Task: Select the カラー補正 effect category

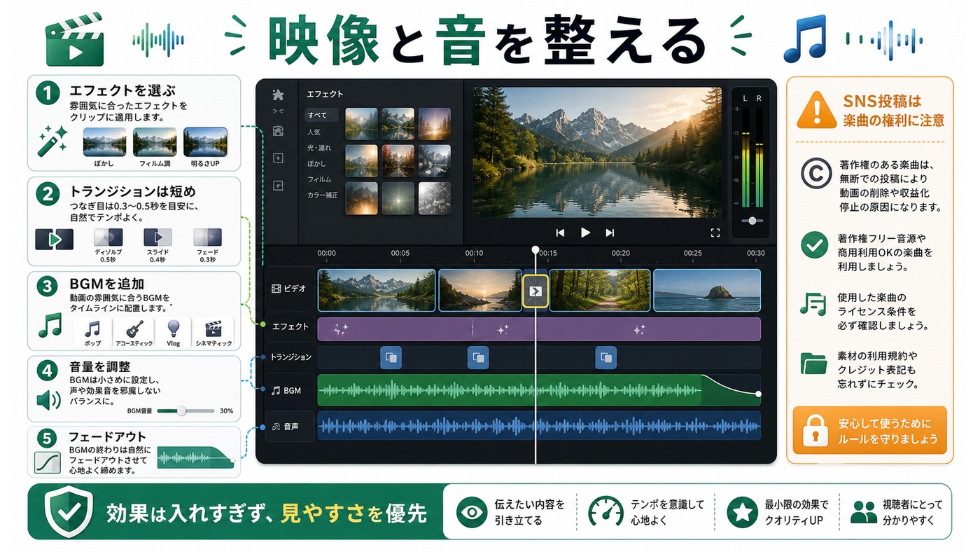Action: click(322, 195)
